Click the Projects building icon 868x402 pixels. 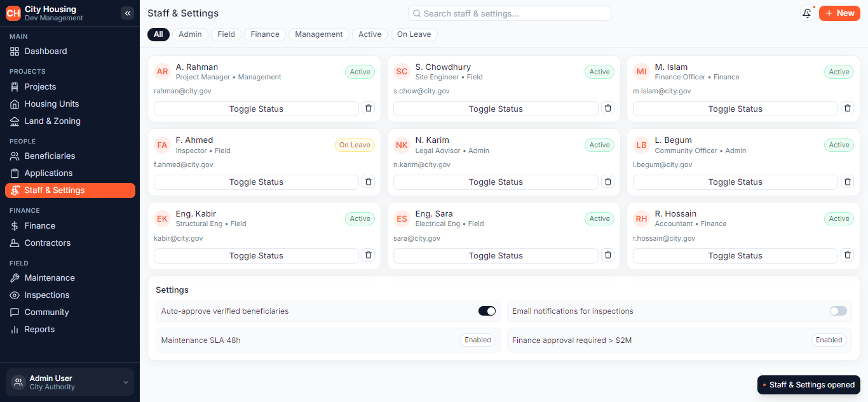(x=15, y=87)
